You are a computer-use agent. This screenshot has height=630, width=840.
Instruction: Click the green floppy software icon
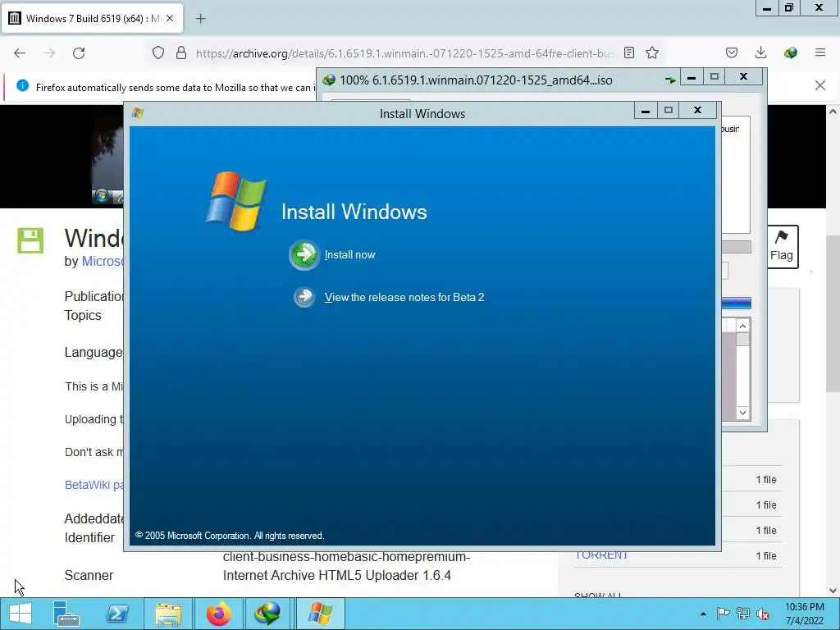30,240
